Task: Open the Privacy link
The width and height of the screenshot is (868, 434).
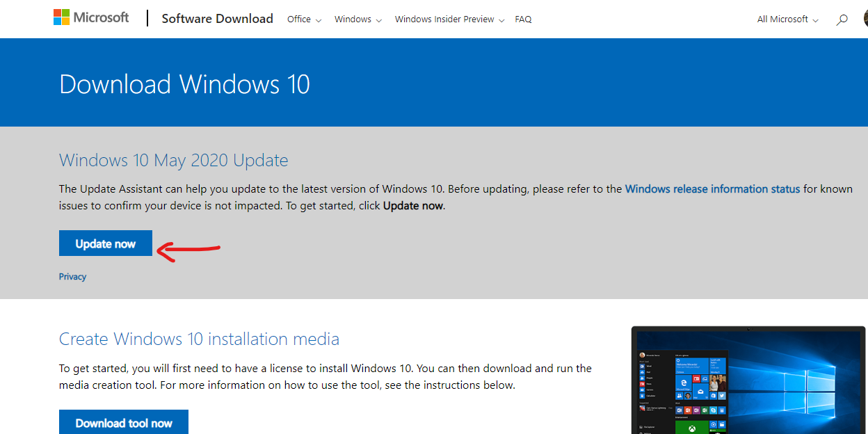Action: tap(72, 277)
